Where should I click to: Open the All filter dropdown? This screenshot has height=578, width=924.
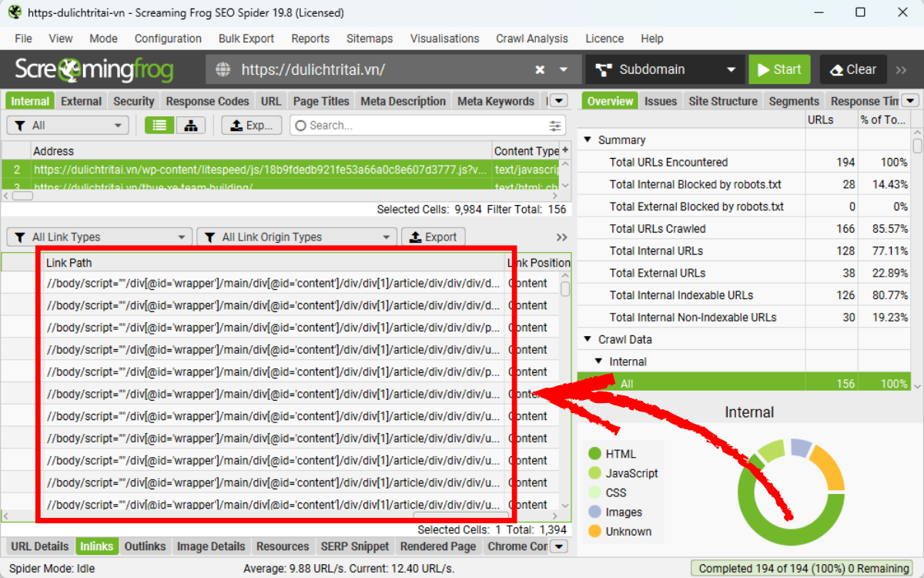tap(67, 125)
